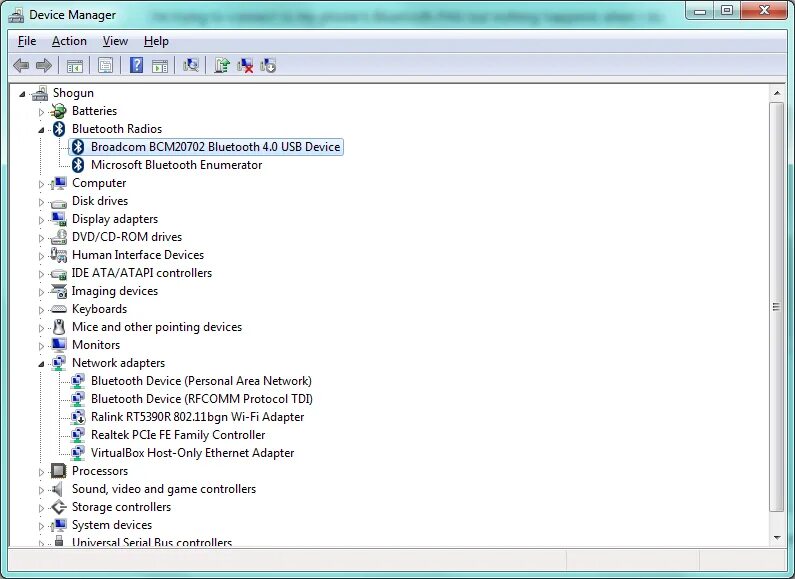Expand the Human Interface Devices category
Image resolution: width=795 pixels, height=579 pixels.
[41, 256]
